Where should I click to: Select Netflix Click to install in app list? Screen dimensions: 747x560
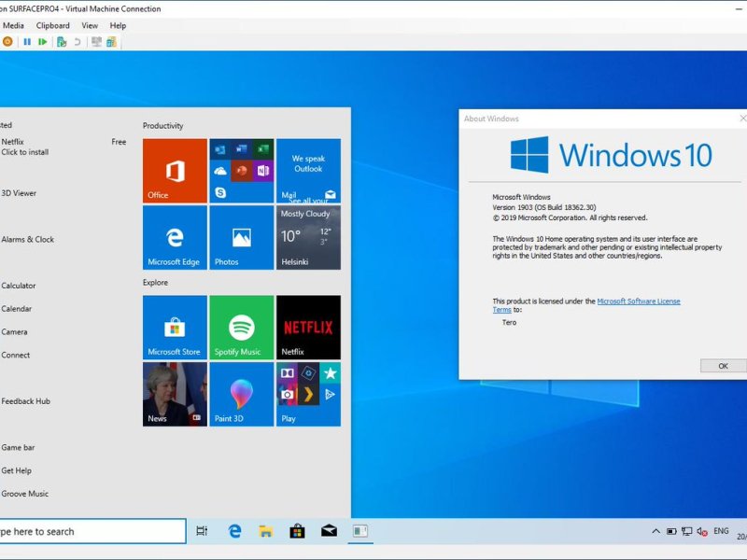(64, 147)
